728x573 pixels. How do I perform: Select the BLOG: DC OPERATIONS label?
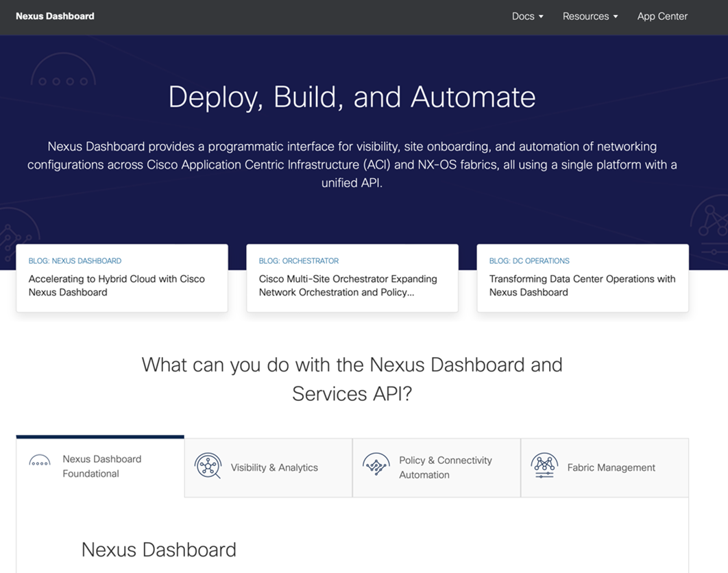pos(529,261)
